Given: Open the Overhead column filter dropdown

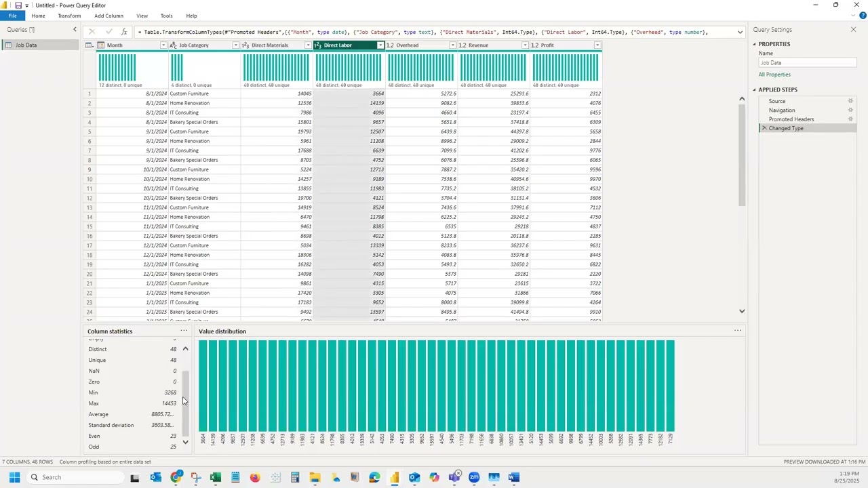Looking at the screenshot, I should point(452,45).
